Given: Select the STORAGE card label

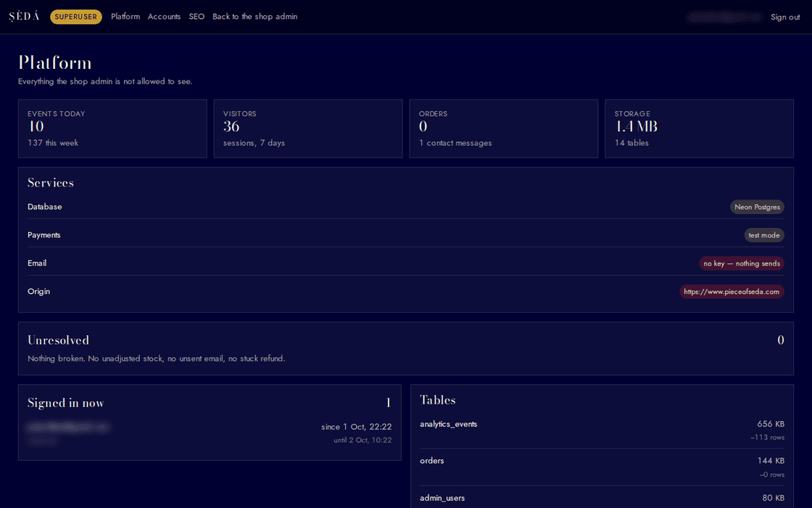Looking at the screenshot, I should (x=632, y=113).
